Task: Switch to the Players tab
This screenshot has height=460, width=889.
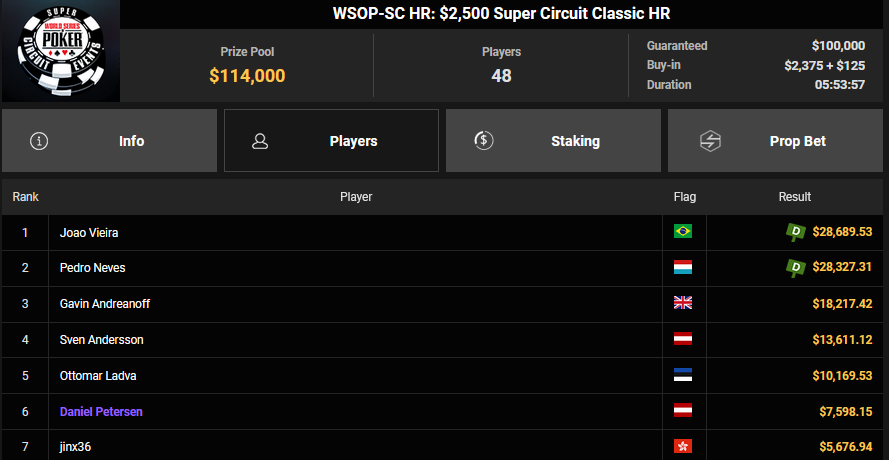Action: click(x=331, y=141)
